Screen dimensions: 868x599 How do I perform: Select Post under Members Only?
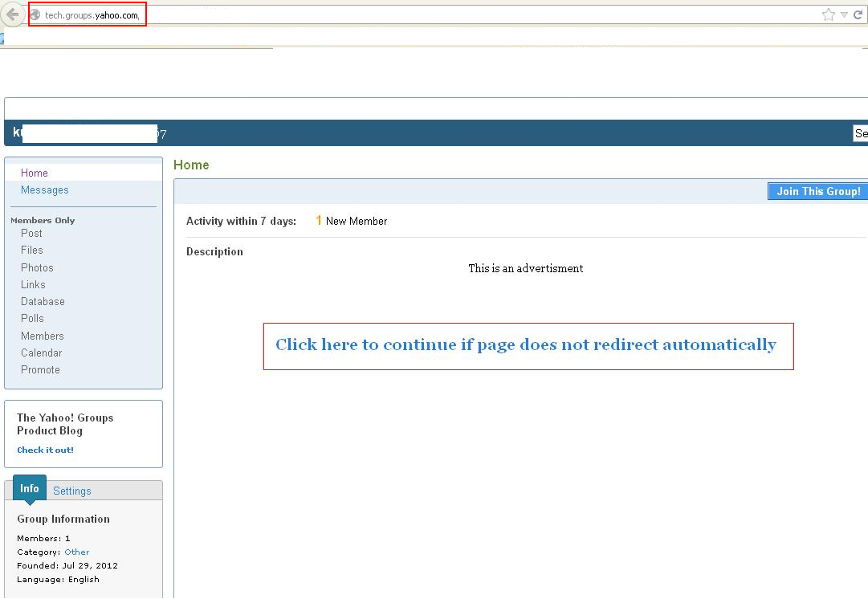pyautogui.click(x=31, y=233)
